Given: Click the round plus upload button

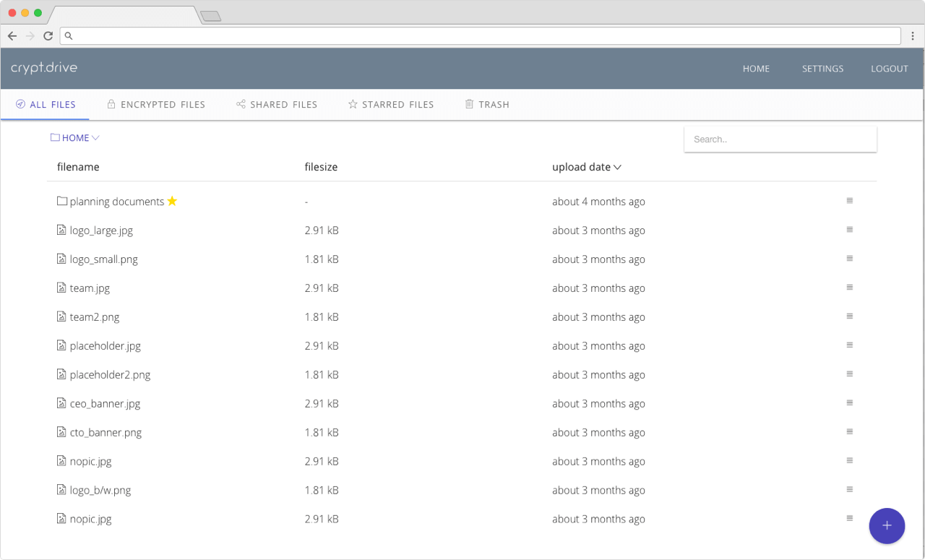Looking at the screenshot, I should (887, 525).
